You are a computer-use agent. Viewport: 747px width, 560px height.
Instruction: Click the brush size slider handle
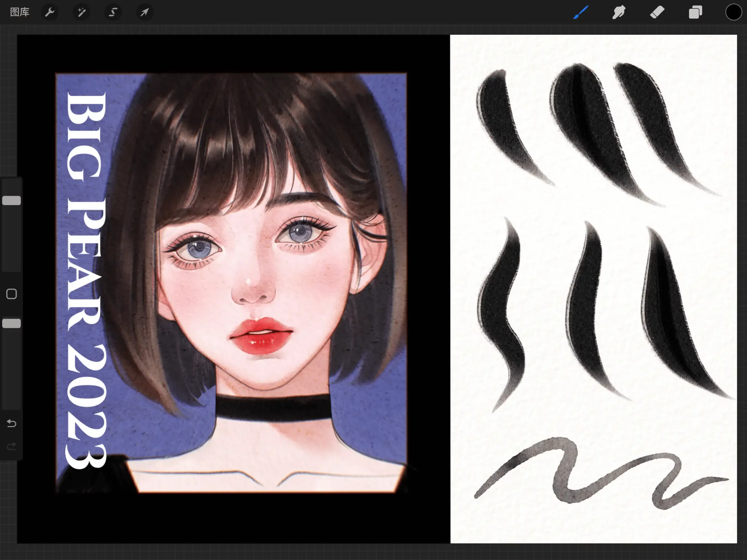tap(11, 200)
